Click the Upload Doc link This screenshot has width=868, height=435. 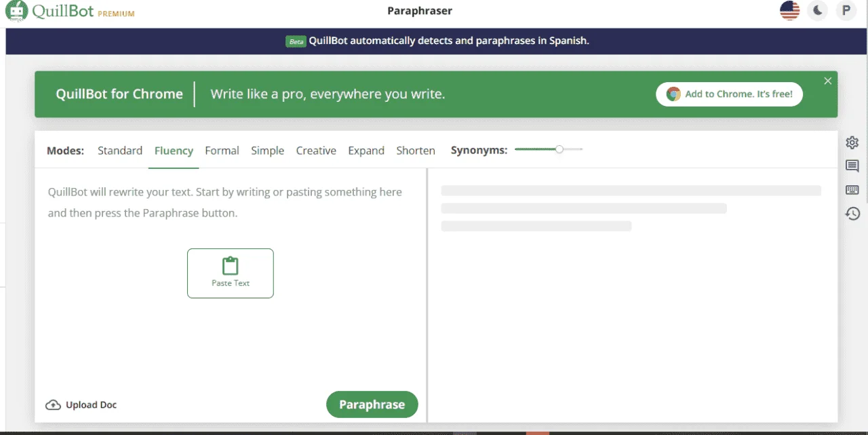click(x=81, y=405)
